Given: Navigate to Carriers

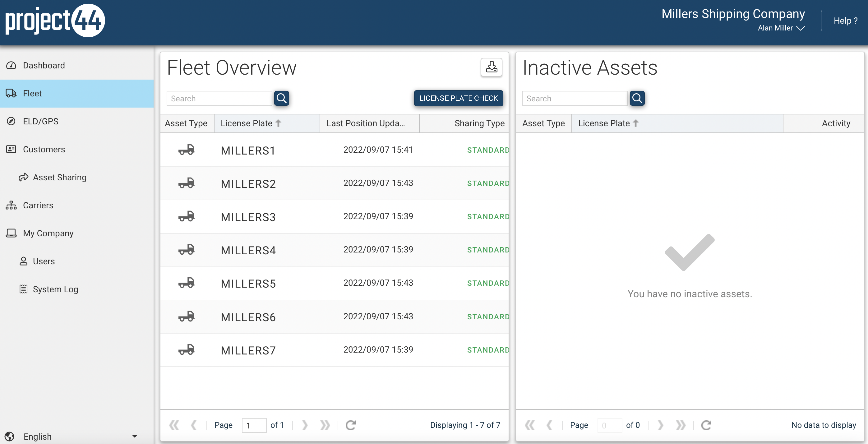Looking at the screenshot, I should click(x=77, y=205).
